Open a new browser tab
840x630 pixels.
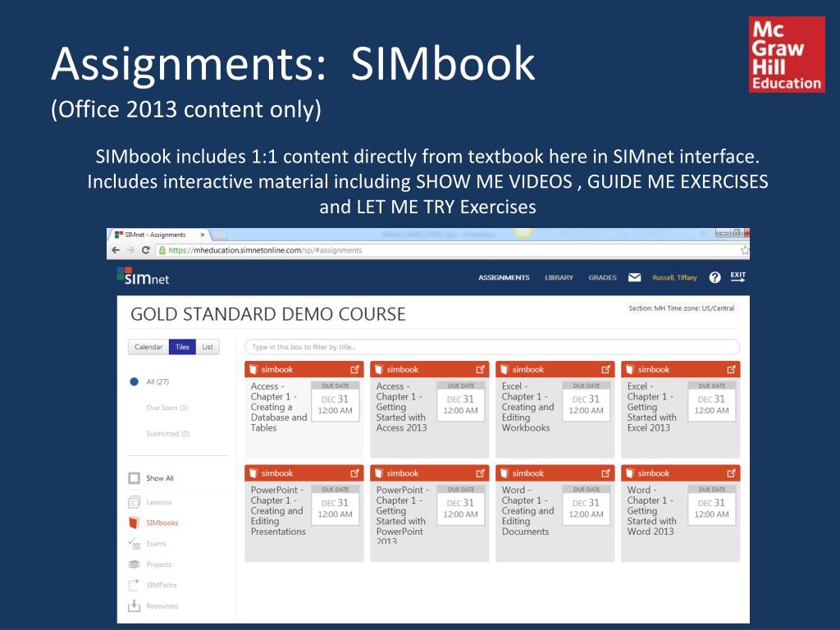[x=220, y=235]
